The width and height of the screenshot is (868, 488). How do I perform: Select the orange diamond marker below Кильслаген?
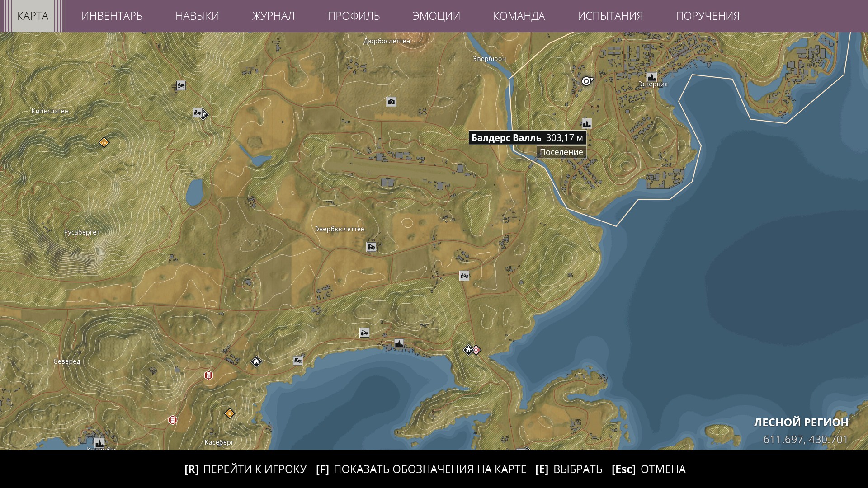[x=104, y=142]
